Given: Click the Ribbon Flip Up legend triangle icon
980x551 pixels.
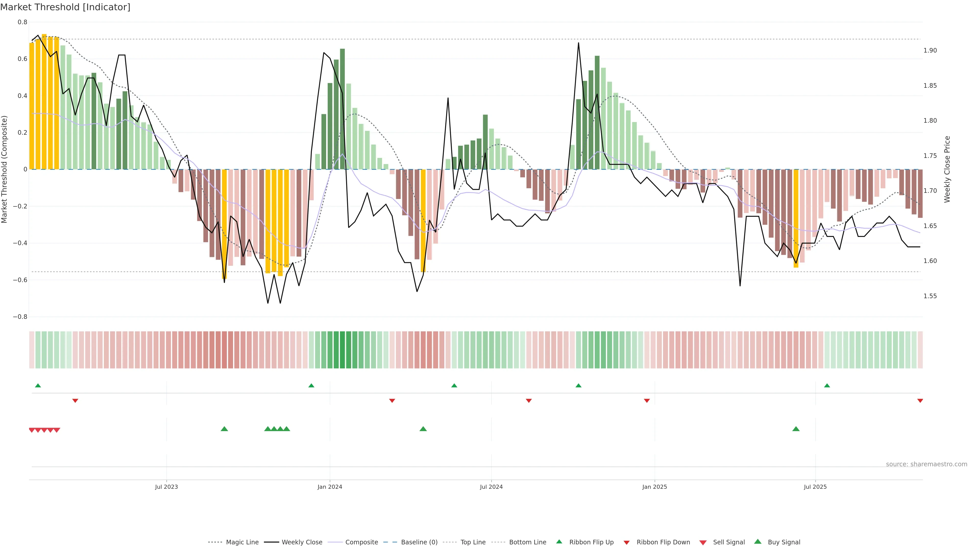Looking at the screenshot, I should click(x=559, y=542).
